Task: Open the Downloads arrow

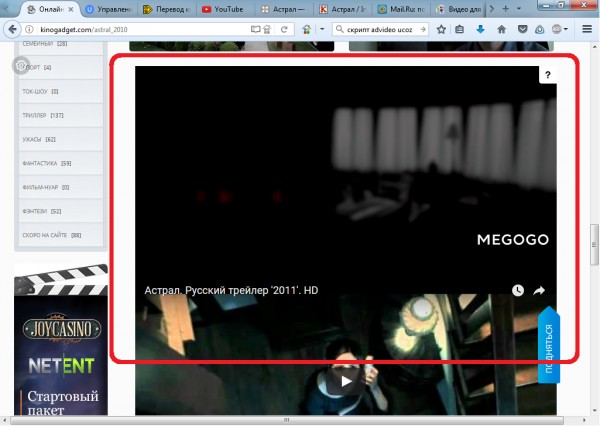Action: pyautogui.click(x=481, y=29)
